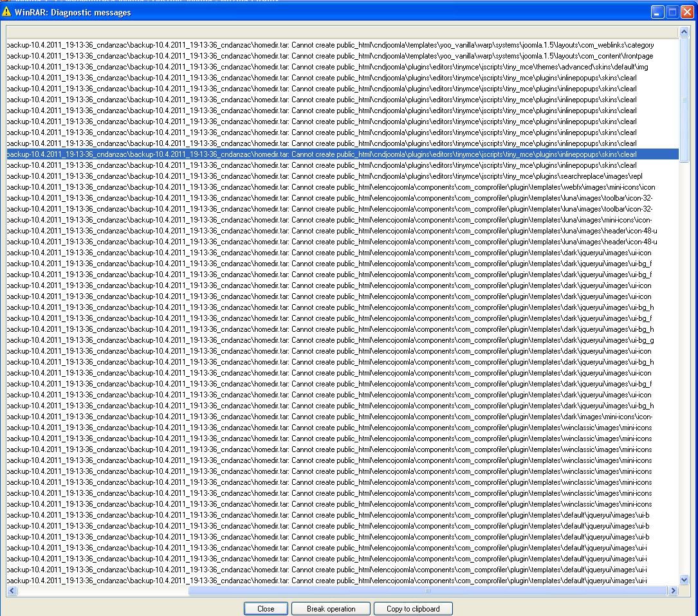This screenshot has width=698, height=616.
Task: Click the vertical scrollbar down arrow
Action: pyautogui.click(x=684, y=579)
